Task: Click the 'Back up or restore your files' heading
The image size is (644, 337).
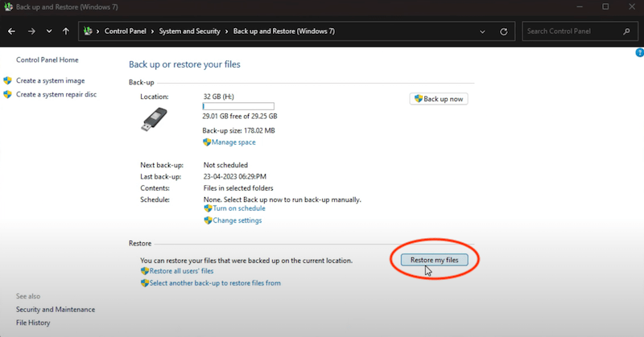Action: click(x=184, y=64)
